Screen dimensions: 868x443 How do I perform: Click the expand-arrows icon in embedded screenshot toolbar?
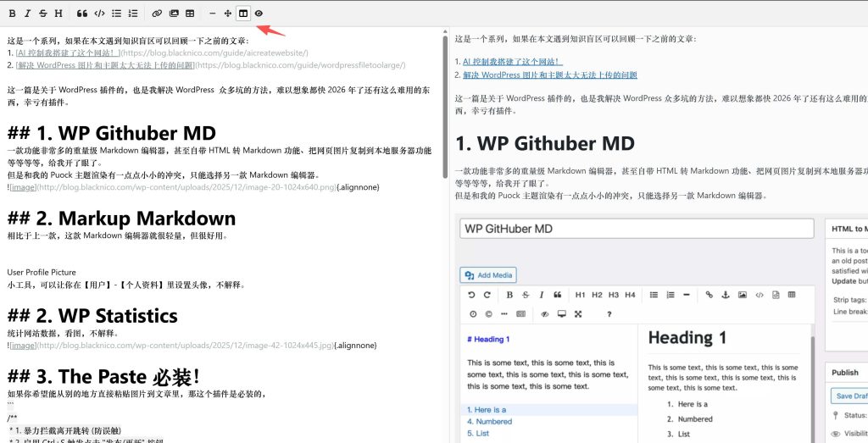point(578,314)
